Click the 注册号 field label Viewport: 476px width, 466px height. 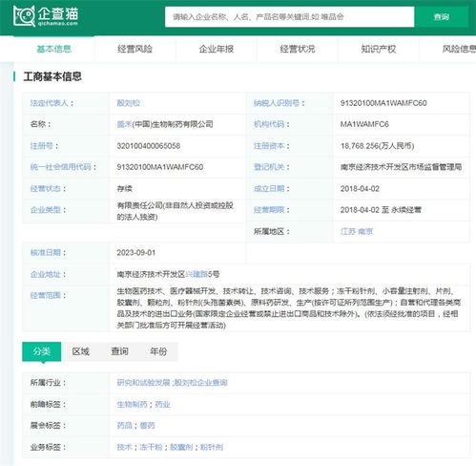(42, 146)
